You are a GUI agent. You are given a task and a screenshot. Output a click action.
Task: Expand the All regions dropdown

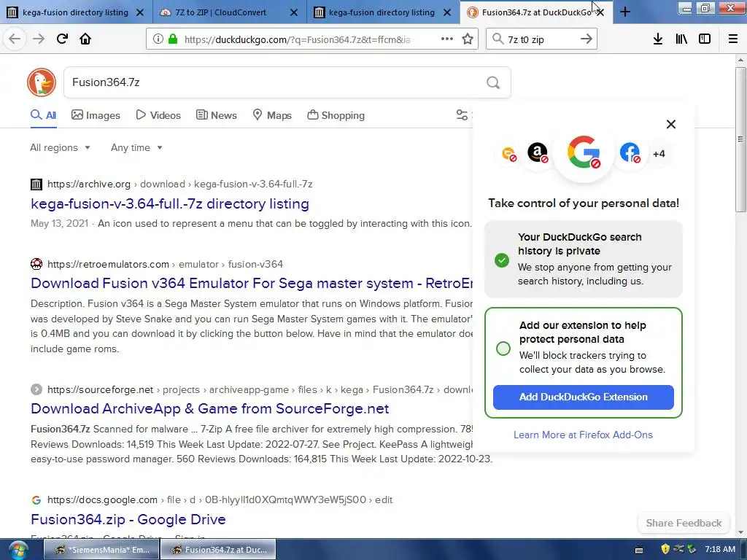(60, 147)
